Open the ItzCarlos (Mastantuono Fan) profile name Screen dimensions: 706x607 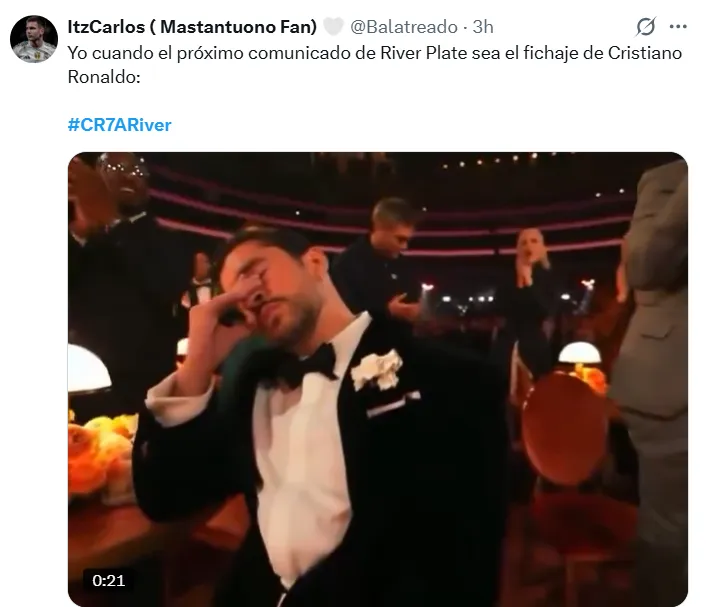click(192, 27)
